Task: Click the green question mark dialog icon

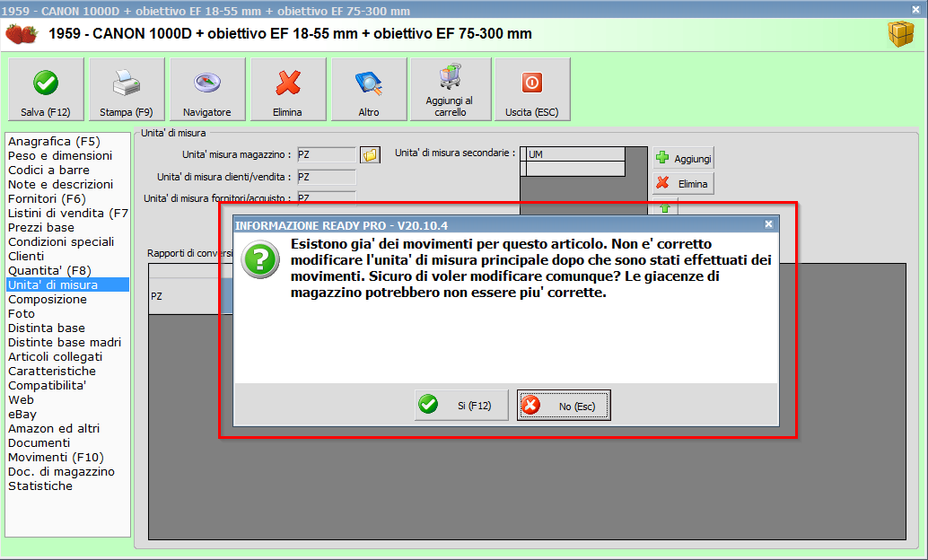Action: pos(259,259)
